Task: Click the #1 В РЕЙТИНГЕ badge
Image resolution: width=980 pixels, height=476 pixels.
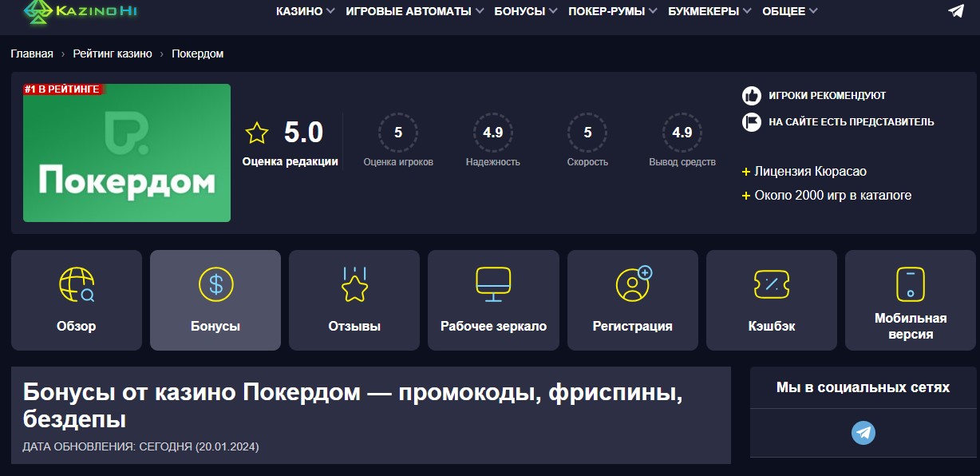Action: 63,89
